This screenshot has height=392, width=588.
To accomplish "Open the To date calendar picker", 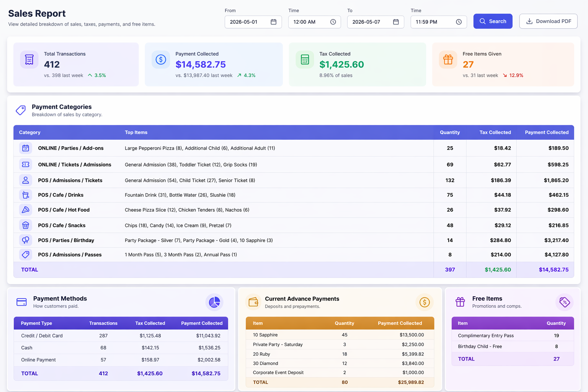I will click(396, 22).
